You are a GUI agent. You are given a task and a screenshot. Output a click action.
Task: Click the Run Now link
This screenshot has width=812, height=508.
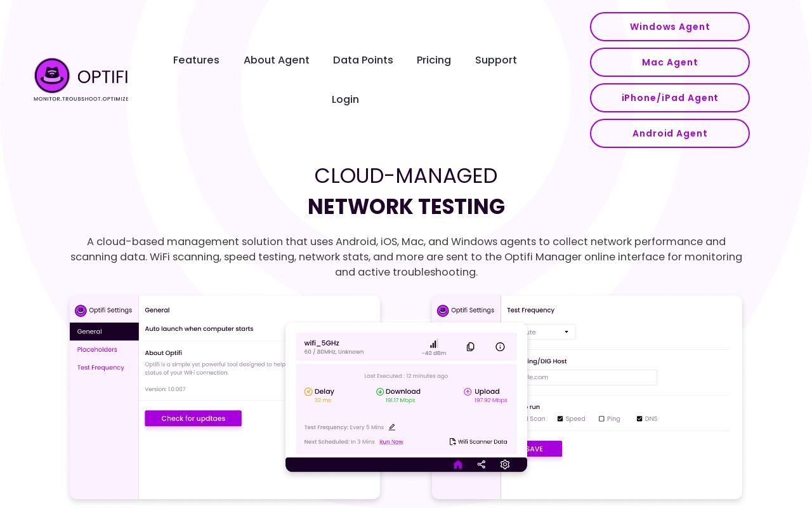point(391,442)
